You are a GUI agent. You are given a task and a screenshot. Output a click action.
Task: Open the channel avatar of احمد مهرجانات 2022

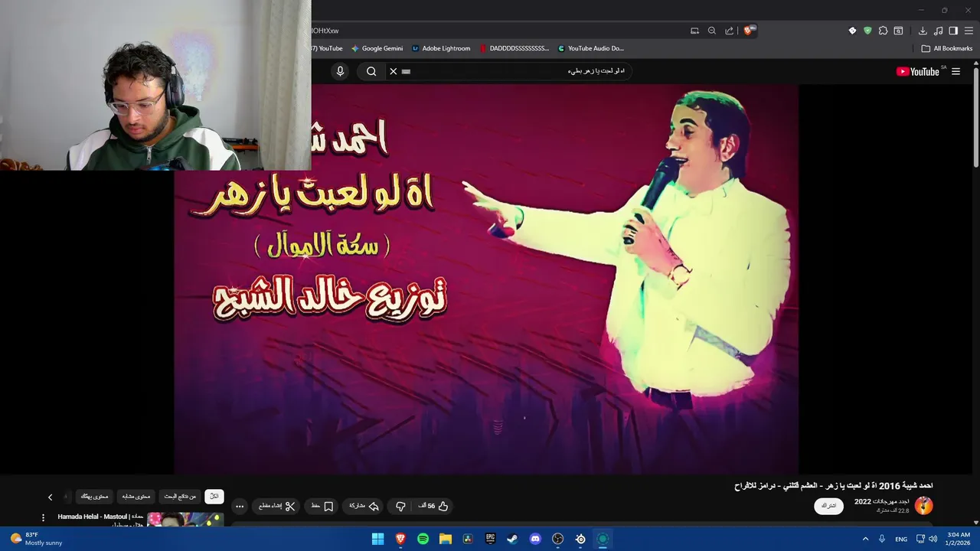pos(924,505)
